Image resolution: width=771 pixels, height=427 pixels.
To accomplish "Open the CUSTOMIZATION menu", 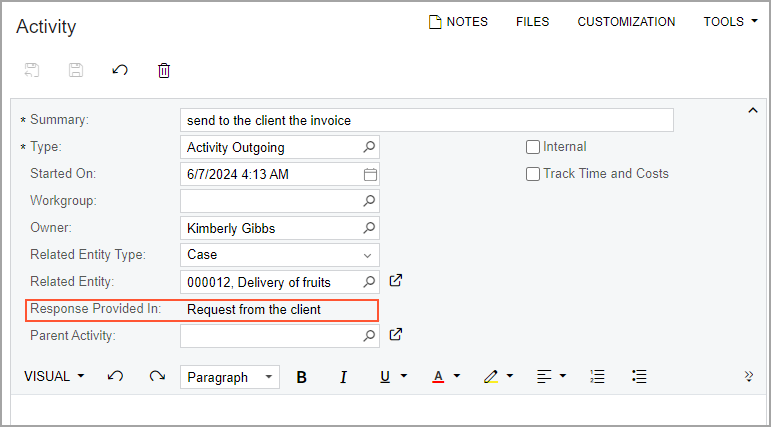I will (626, 22).
